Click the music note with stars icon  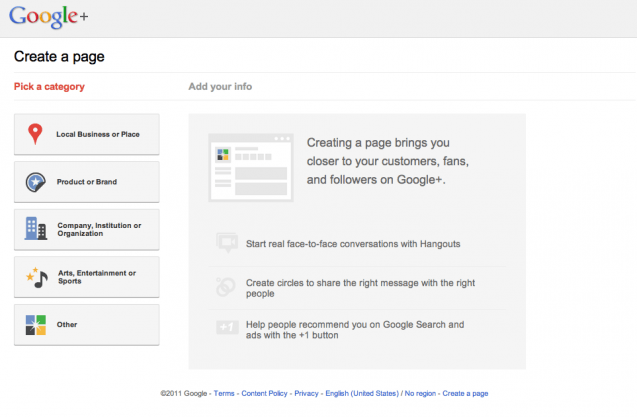point(37,278)
